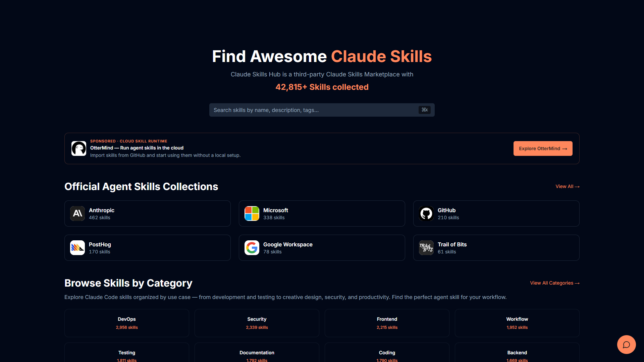Open the Frontend category card
The width and height of the screenshot is (644, 362).
point(387,323)
